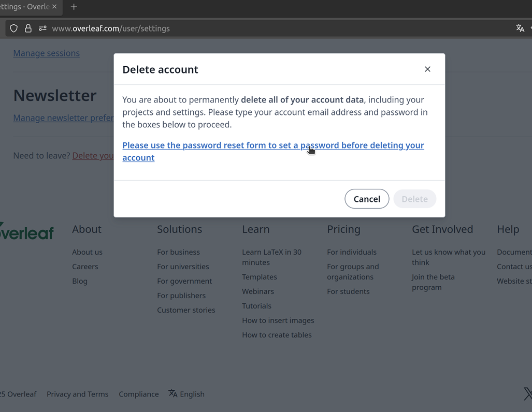Screen dimensions: 532x412
Task: Close the Delete account dialog with X
Action: (x=427, y=69)
